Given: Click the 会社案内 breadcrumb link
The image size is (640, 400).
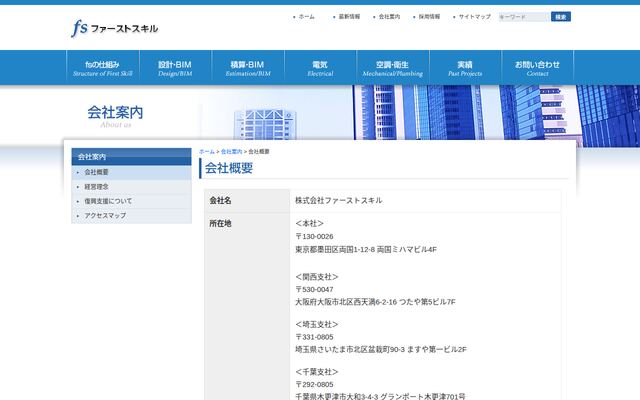Looking at the screenshot, I should [231, 151].
